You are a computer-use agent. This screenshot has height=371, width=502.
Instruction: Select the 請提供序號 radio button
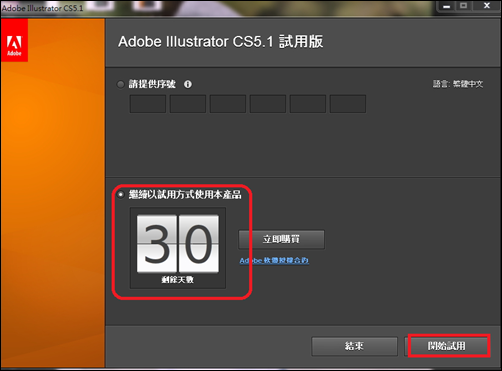pyautogui.click(x=120, y=84)
